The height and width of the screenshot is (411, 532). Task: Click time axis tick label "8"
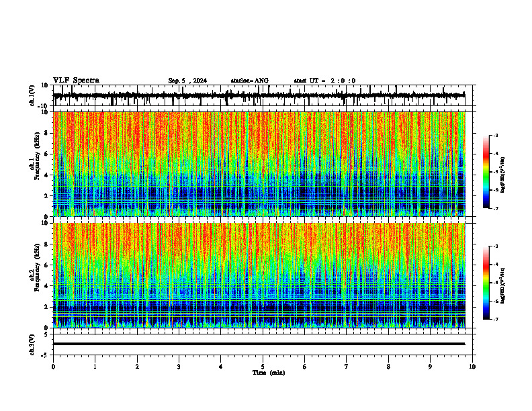[388, 367]
